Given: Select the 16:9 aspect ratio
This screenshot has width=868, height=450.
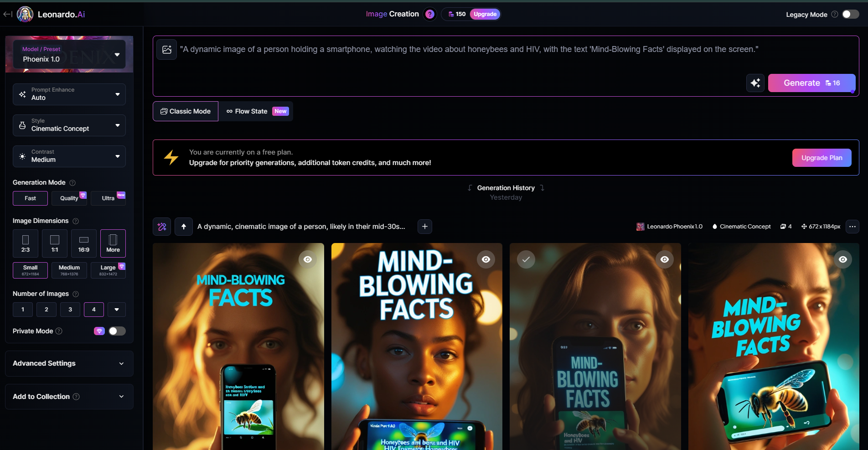Looking at the screenshot, I should coord(84,243).
